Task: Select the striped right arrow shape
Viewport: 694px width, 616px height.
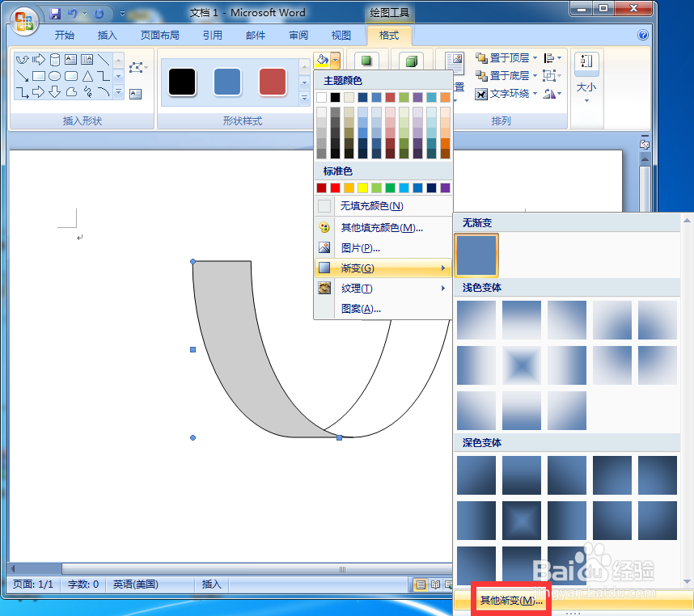Action: point(39,59)
